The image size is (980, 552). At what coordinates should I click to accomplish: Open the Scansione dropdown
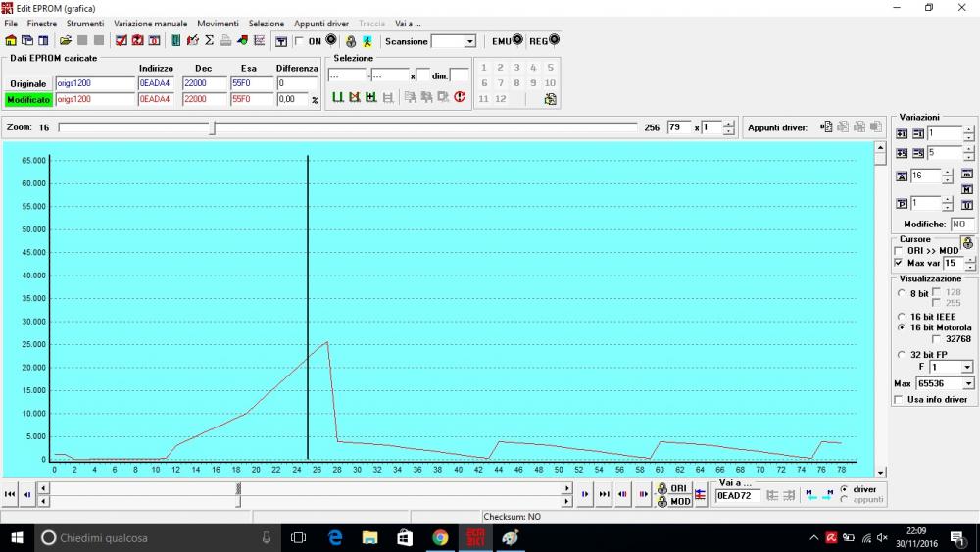coord(469,41)
